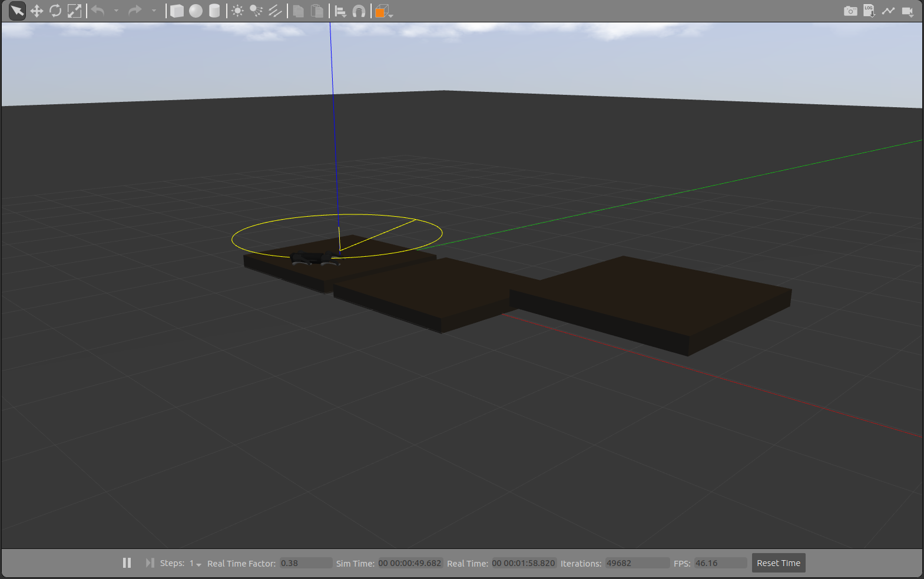Toggle the snap magnet tool
The width and height of the screenshot is (924, 579).
tap(359, 11)
